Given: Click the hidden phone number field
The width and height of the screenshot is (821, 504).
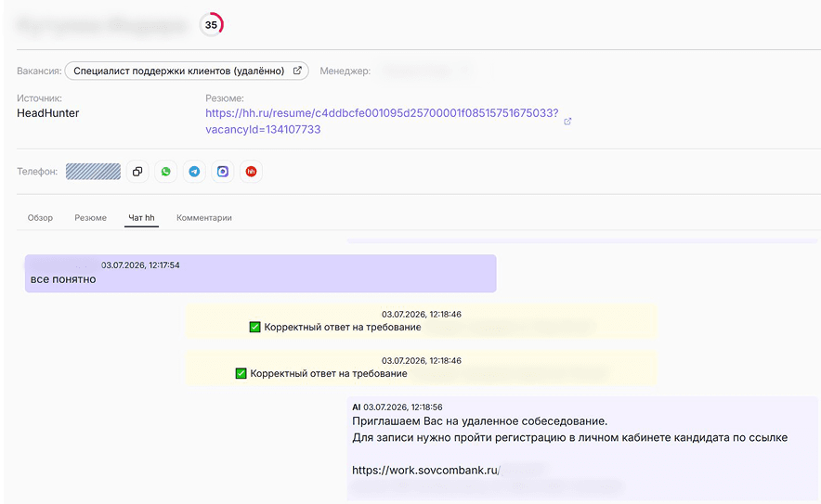Looking at the screenshot, I should coord(93,172).
